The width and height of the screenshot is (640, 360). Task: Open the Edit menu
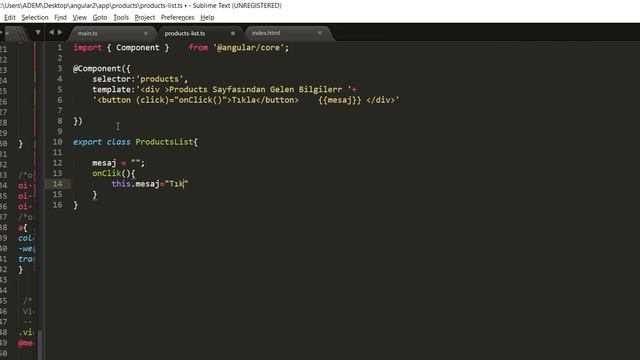[x=10, y=18]
